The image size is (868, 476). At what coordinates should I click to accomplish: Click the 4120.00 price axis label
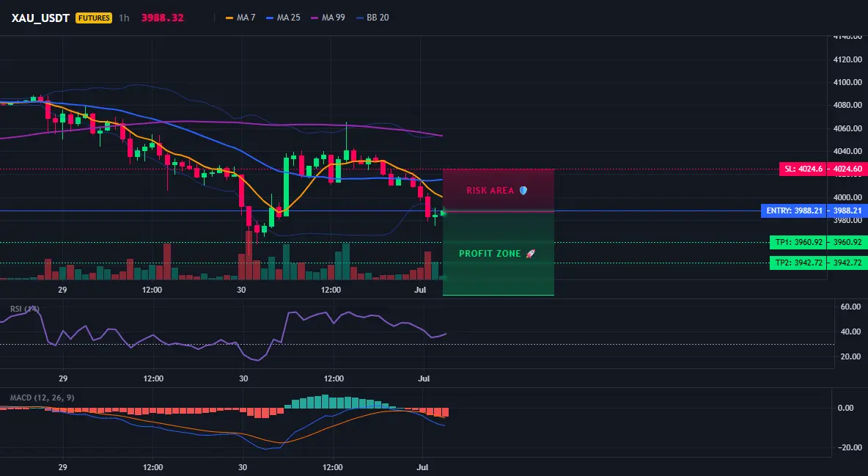[847, 59]
